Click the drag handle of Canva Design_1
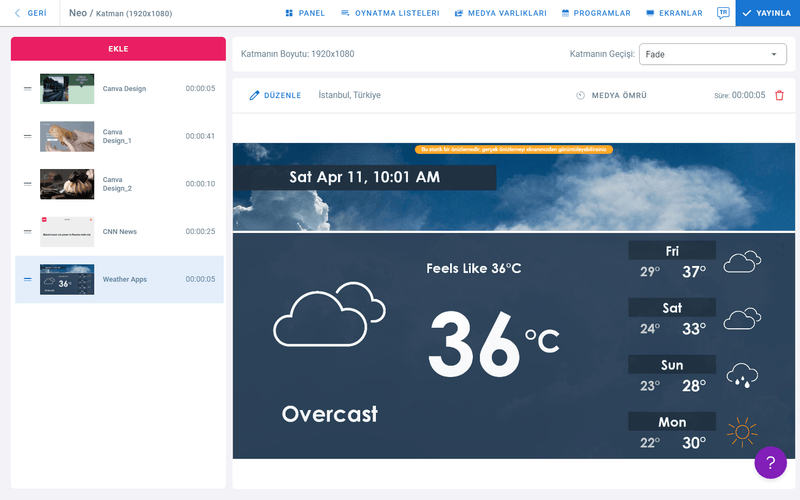 pyautogui.click(x=28, y=136)
